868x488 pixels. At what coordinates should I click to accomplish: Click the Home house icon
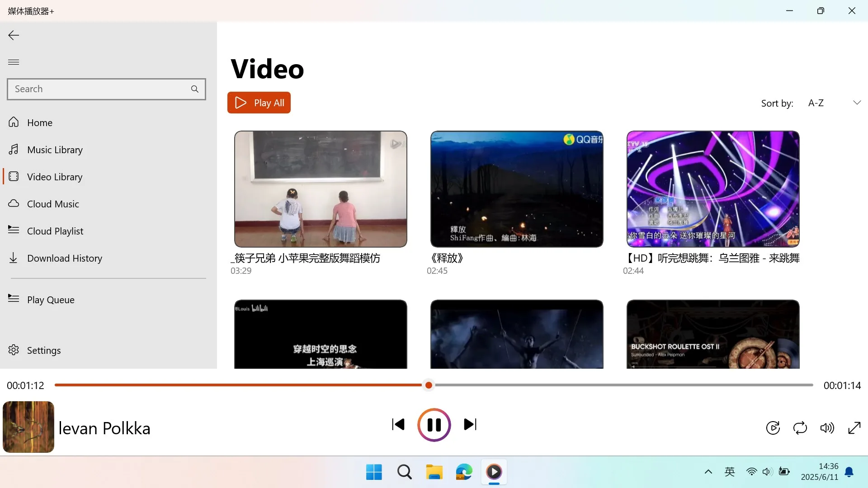[x=14, y=122]
